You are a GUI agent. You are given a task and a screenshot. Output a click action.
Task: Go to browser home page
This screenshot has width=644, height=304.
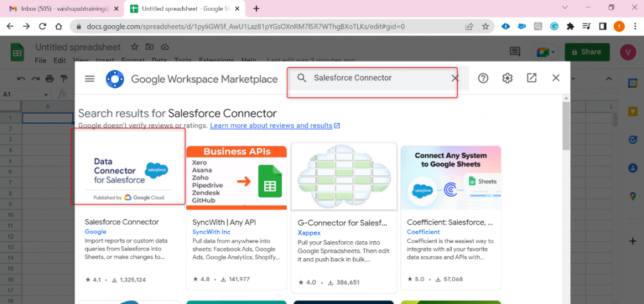pyautogui.click(x=58, y=26)
